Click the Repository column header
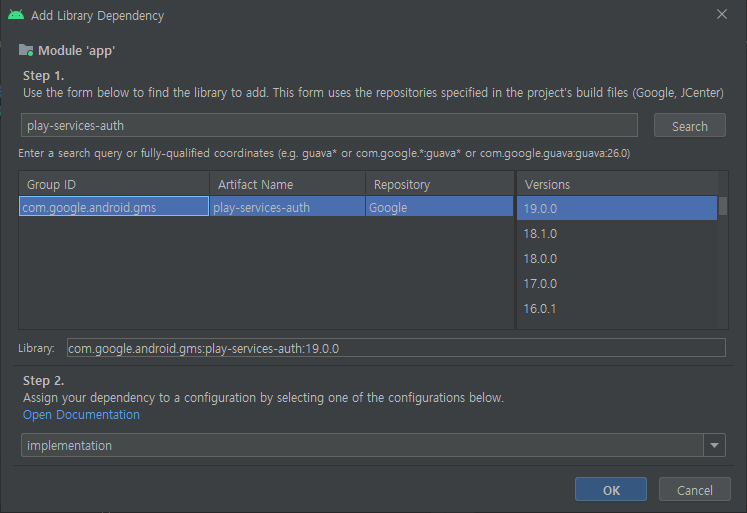 coord(439,184)
